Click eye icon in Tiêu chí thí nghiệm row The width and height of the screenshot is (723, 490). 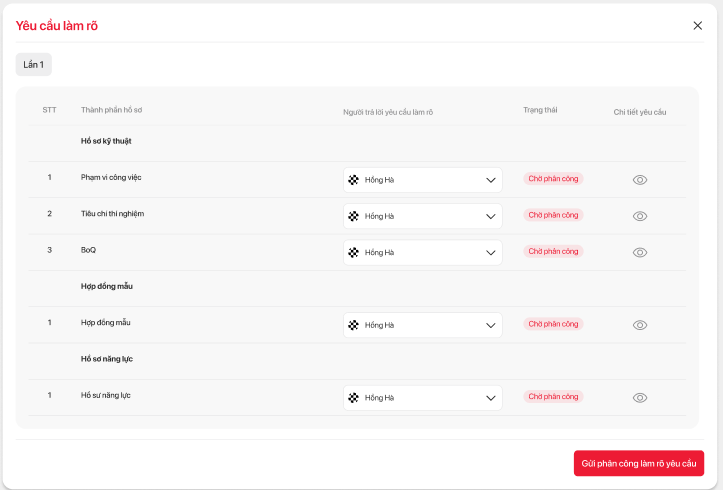tap(640, 216)
